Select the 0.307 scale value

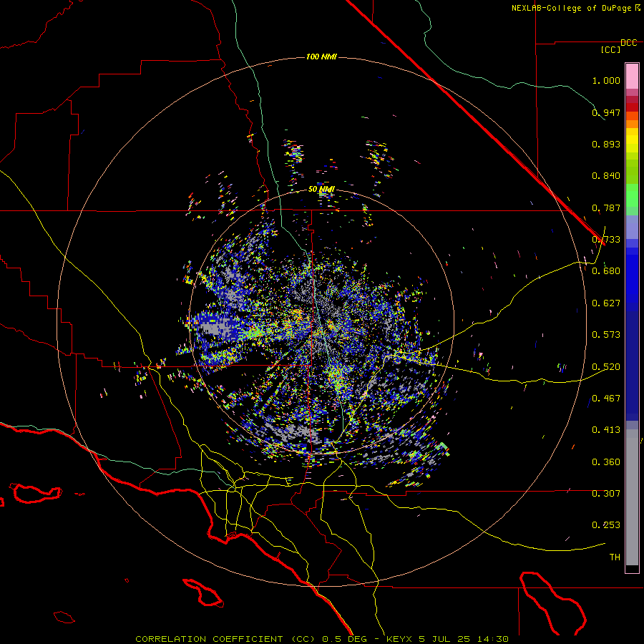(606, 494)
